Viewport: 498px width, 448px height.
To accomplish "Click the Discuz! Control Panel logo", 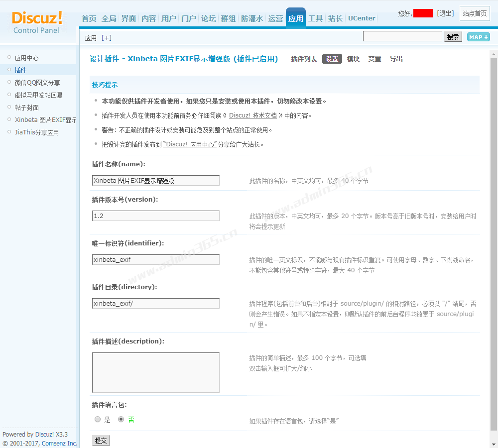I will pos(37,22).
